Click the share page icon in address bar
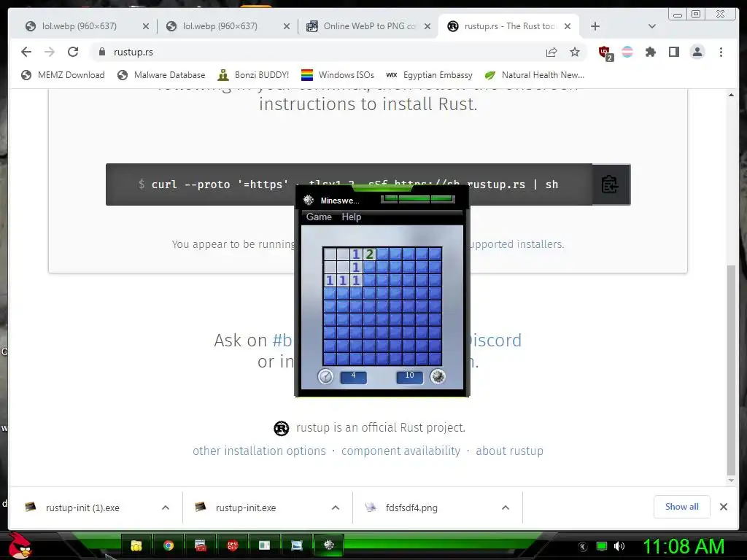Viewport: 747px width, 560px height. (551, 52)
